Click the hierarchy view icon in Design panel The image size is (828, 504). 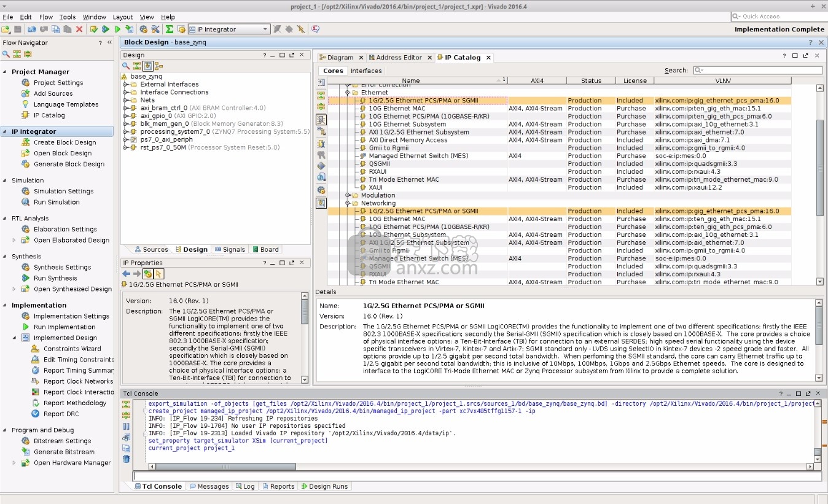pyautogui.click(x=158, y=66)
